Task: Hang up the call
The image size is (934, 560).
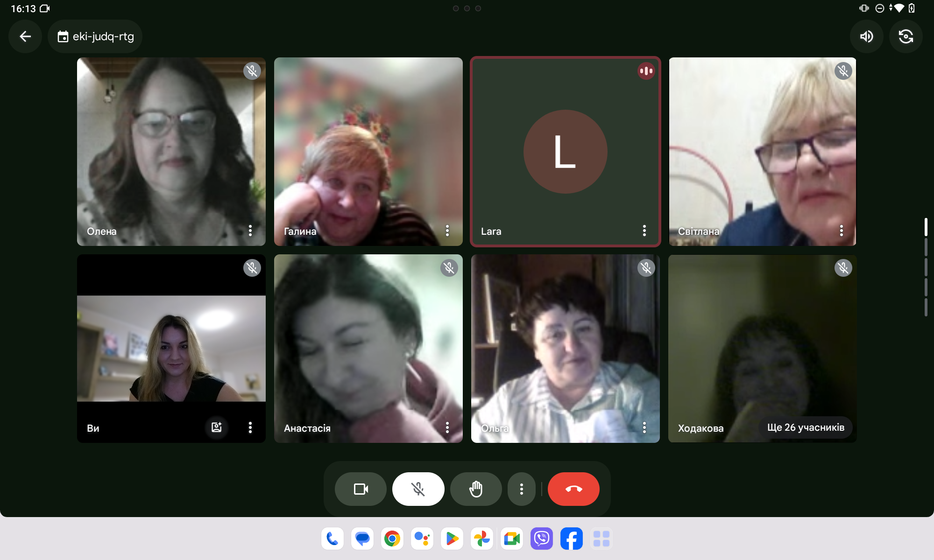Action: click(573, 489)
